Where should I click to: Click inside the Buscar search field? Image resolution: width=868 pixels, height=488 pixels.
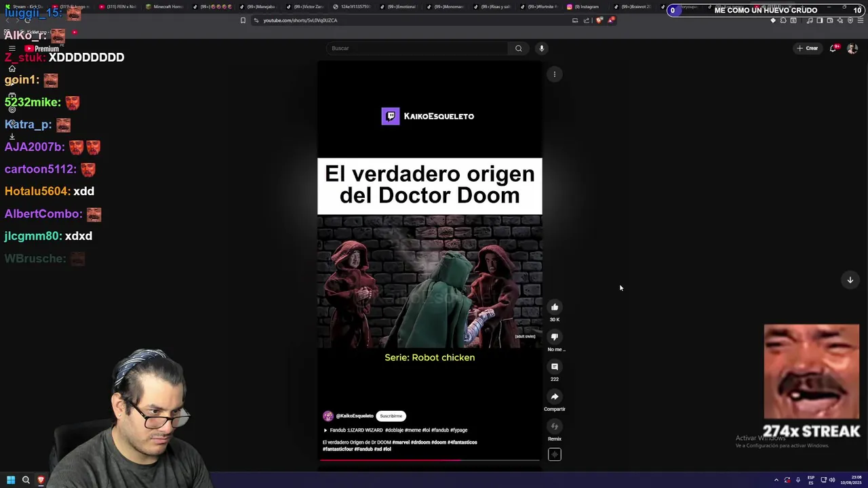(417, 48)
